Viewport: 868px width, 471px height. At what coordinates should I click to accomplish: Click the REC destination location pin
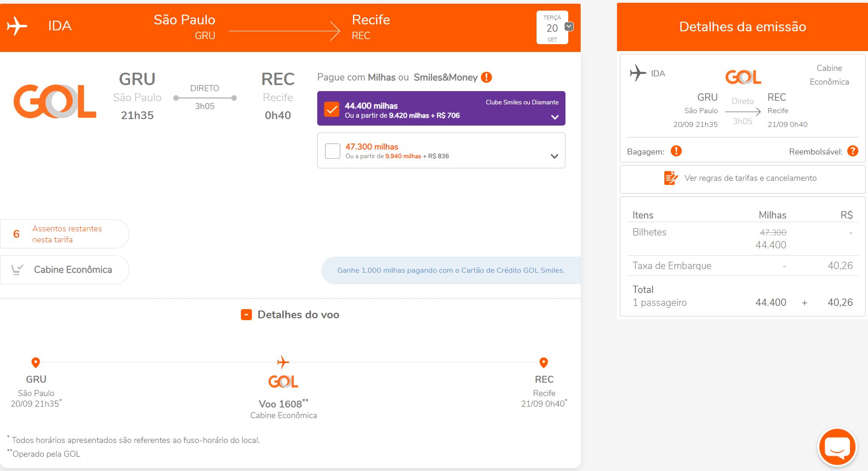point(543,362)
